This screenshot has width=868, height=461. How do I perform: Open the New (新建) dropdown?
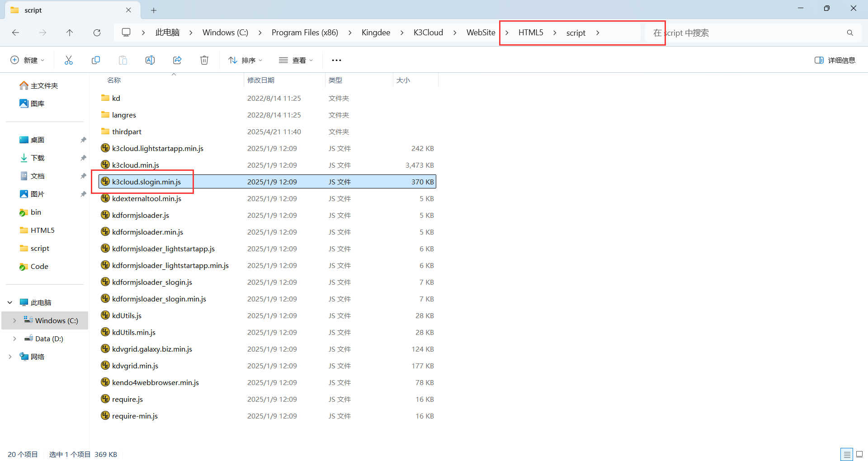click(x=28, y=60)
